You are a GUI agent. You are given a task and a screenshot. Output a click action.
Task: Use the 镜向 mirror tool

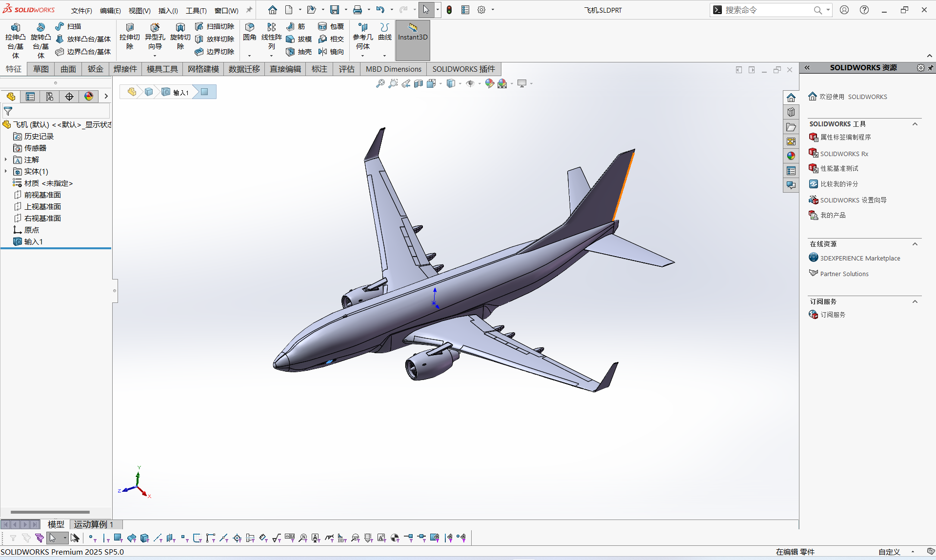(x=331, y=52)
